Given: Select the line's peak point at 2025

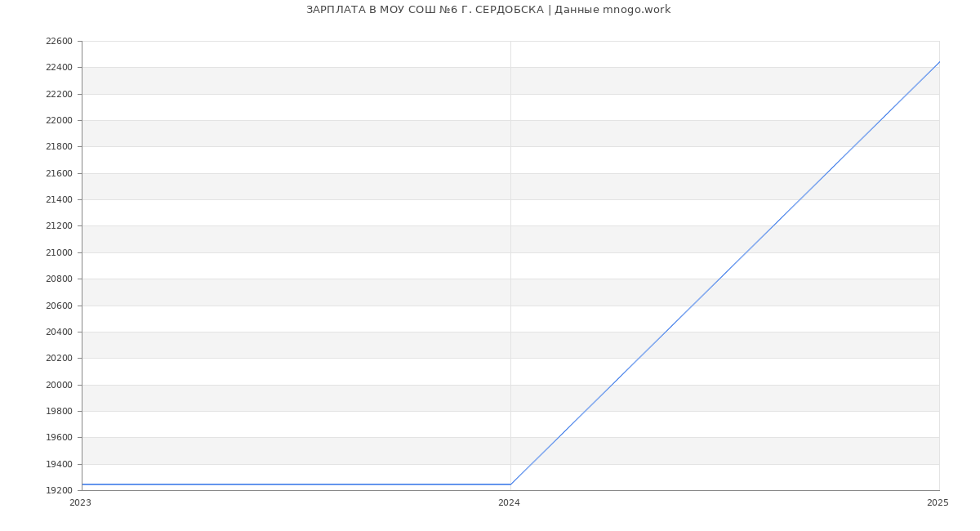Looking at the screenshot, I should click(938, 62).
